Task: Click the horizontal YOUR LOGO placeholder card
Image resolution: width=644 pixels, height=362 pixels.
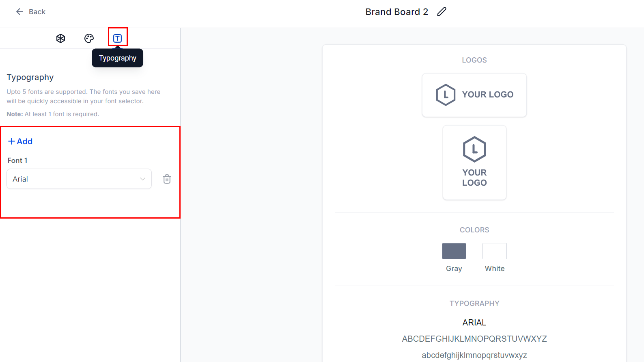Action: pyautogui.click(x=474, y=95)
